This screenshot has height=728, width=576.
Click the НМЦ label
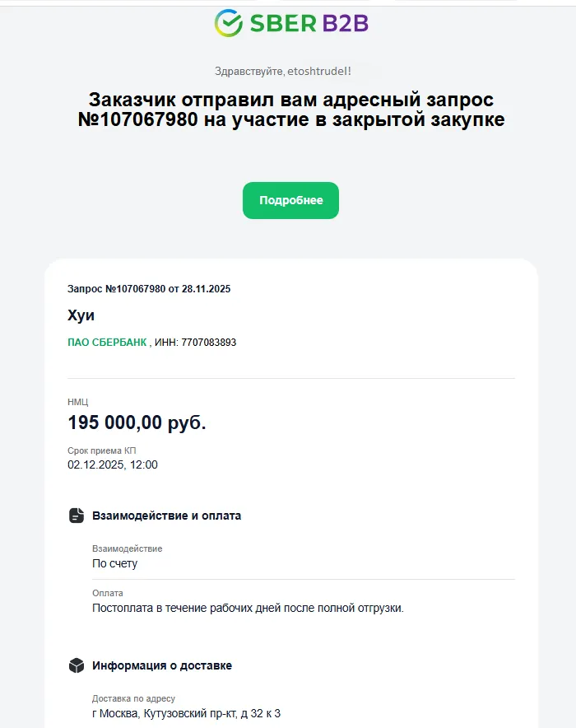pos(77,403)
